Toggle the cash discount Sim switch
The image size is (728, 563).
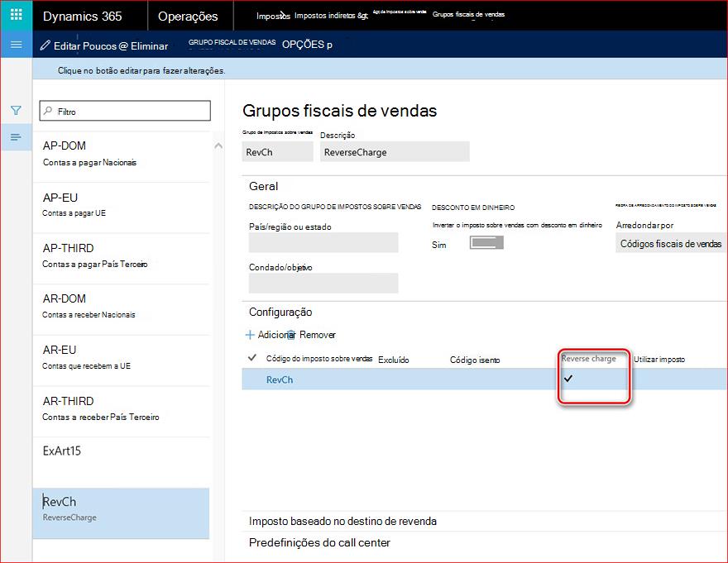click(x=486, y=243)
